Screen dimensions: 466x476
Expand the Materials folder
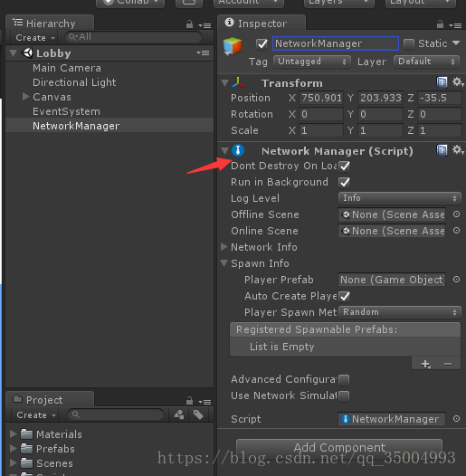[x=13, y=433]
